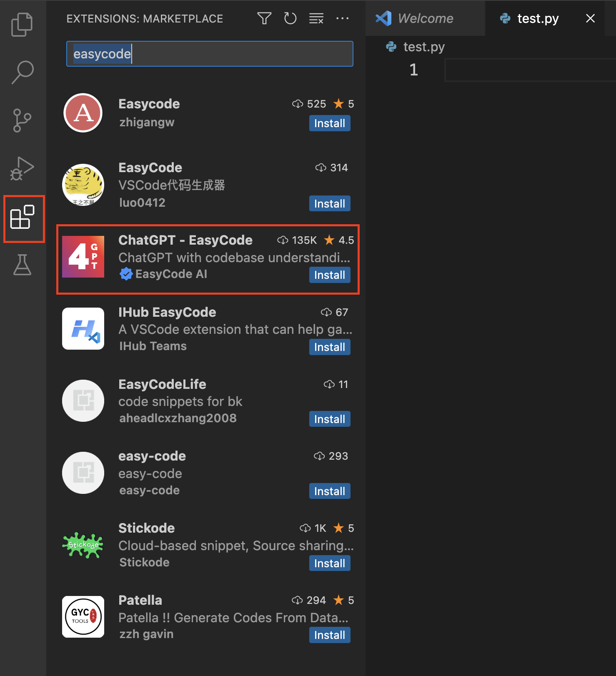
Task: Install ChatGPT - EasyCode extension
Action: point(330,275)
